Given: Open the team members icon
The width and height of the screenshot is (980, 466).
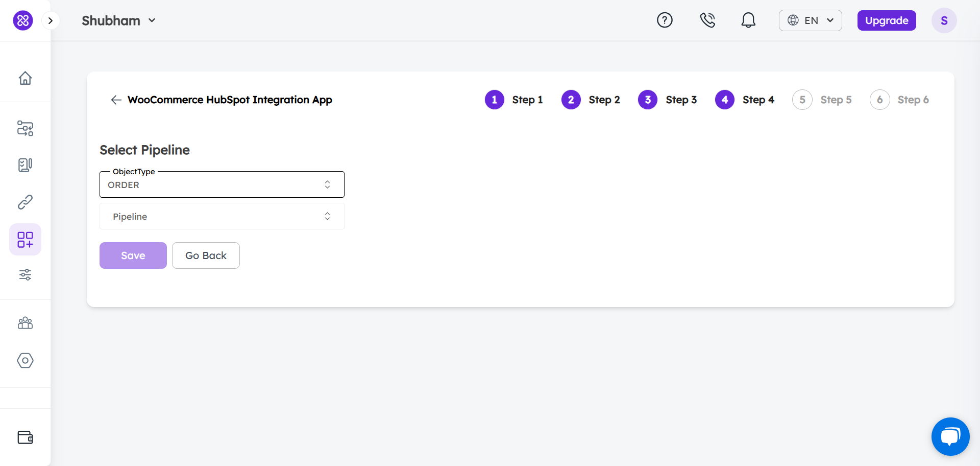Looking at the screenshot, I should (x=25, y=323).
